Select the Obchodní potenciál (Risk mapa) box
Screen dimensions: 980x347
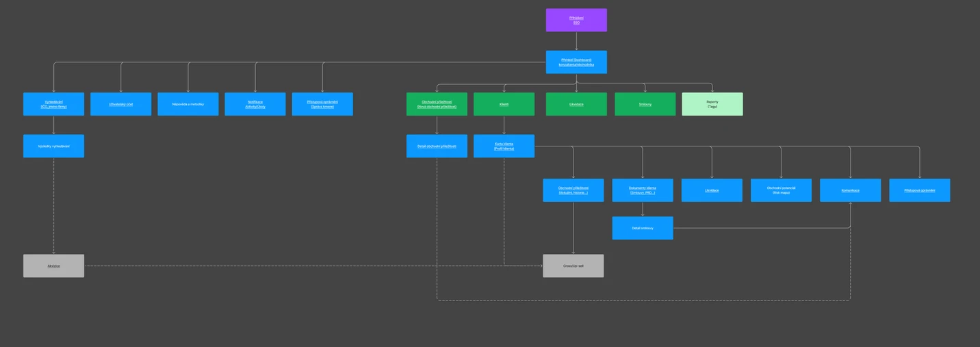781,190
